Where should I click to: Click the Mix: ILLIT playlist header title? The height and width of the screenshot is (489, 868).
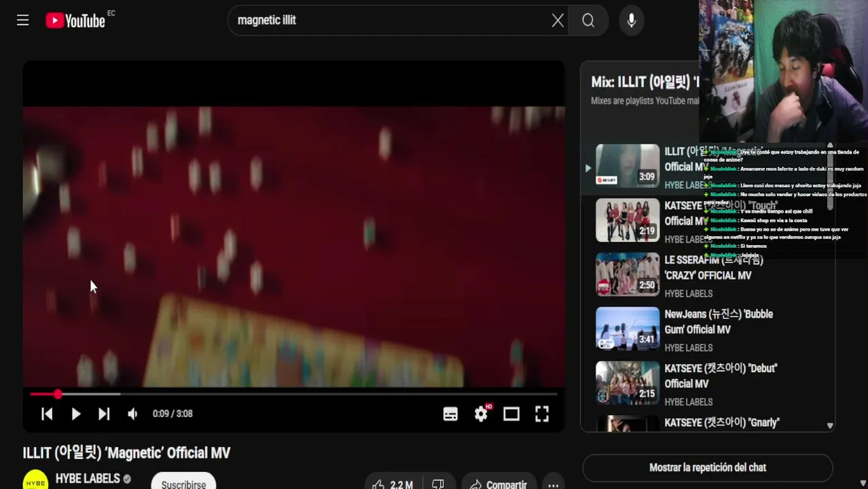point(645,82)
